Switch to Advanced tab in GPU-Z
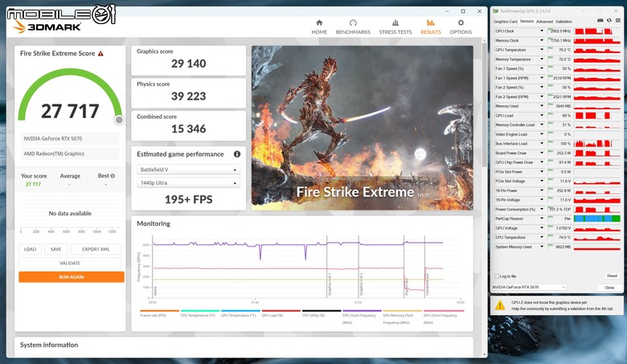This screenshot has height=364, width=627. pyautogui.click(x=544, y=22)
